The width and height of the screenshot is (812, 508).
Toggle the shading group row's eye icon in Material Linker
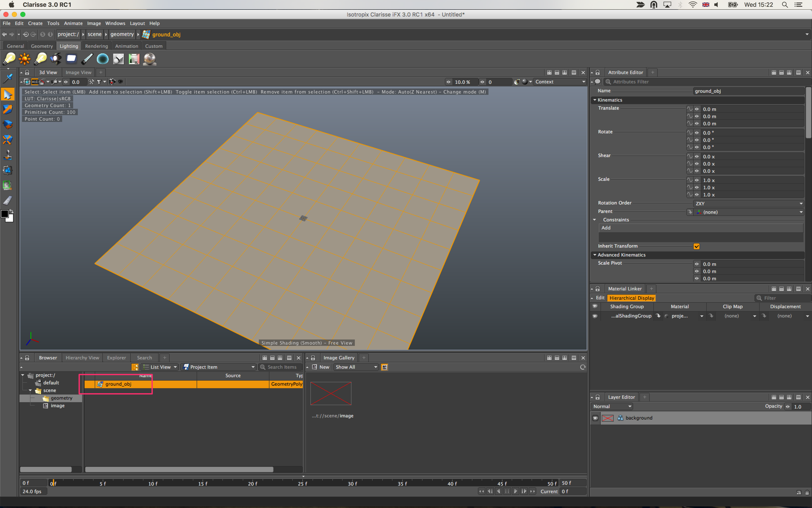595,316
